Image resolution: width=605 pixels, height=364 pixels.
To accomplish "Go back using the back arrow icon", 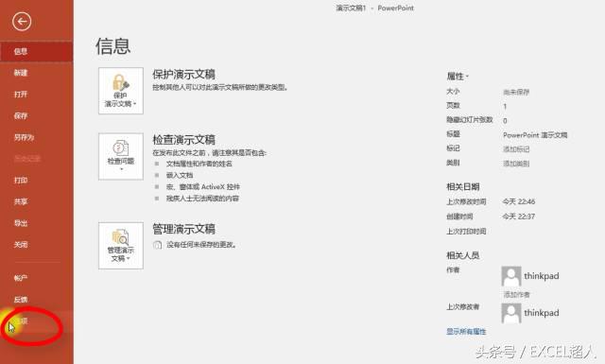I will (x=22, y=22).
